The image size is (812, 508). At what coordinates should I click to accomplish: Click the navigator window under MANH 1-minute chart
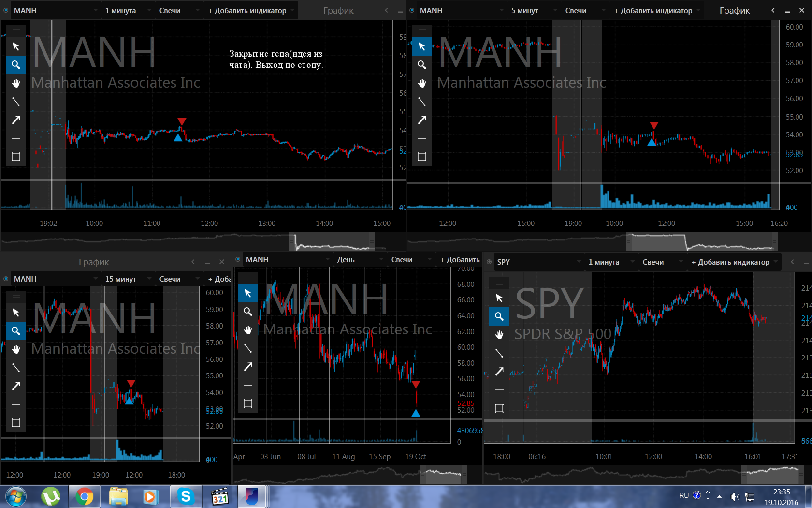[332, 241]
